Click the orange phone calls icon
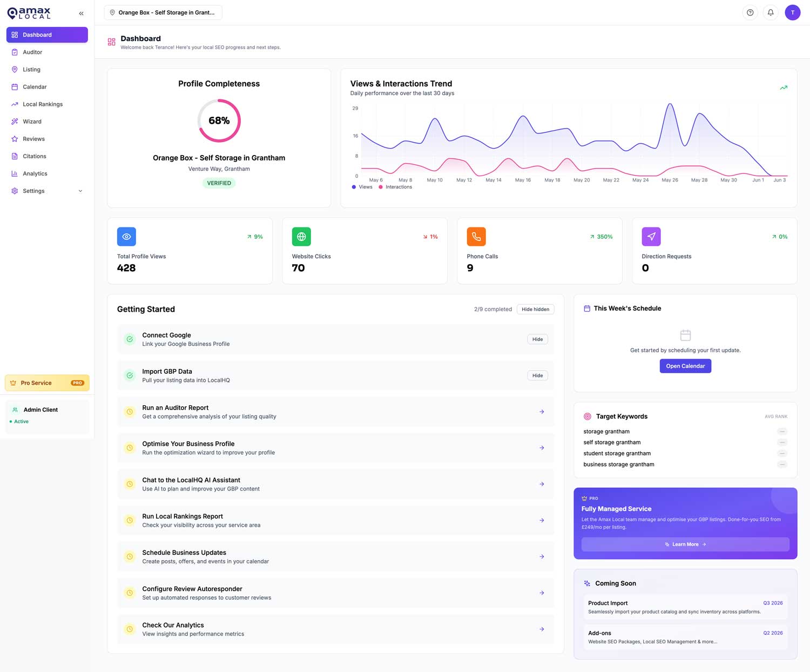This screenshot has height=672, width=810. click(476, 237)
